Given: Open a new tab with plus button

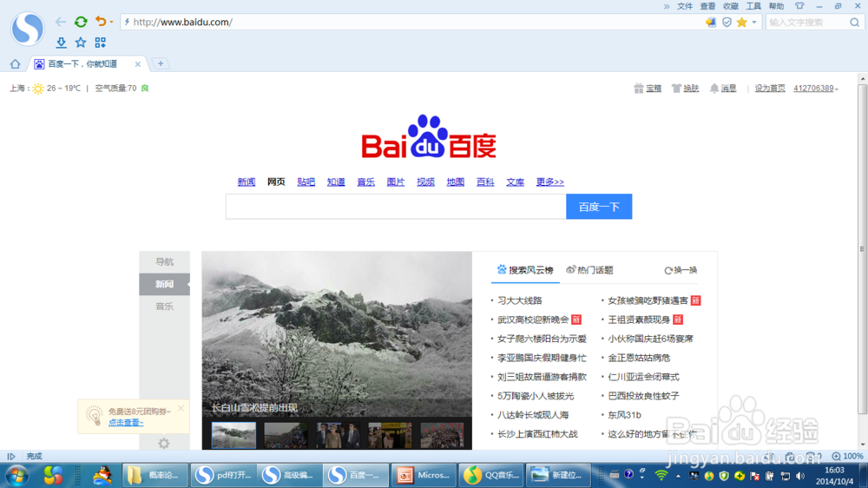Looking at the screenshot, I should pyautogui.click(x=161, y=63).
